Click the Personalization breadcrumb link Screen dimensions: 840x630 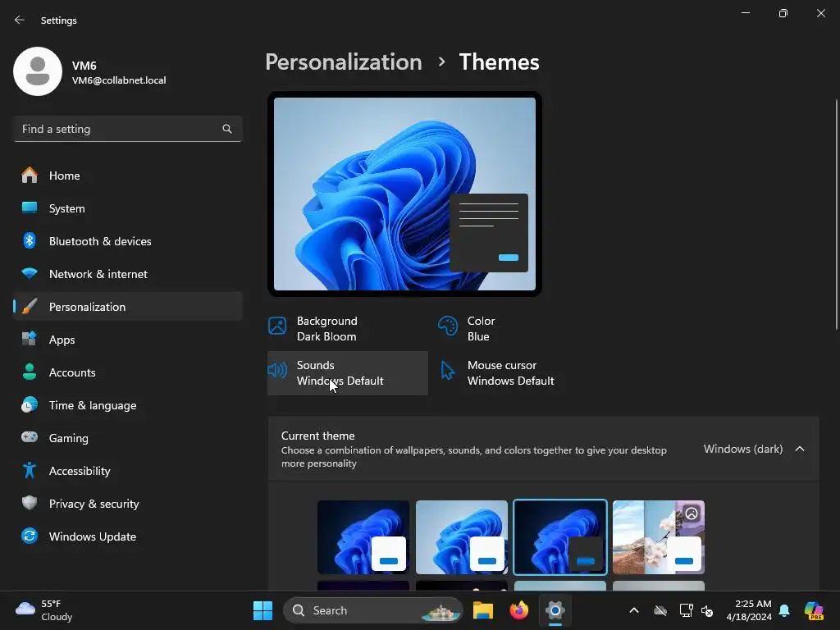tap(344, 62)
